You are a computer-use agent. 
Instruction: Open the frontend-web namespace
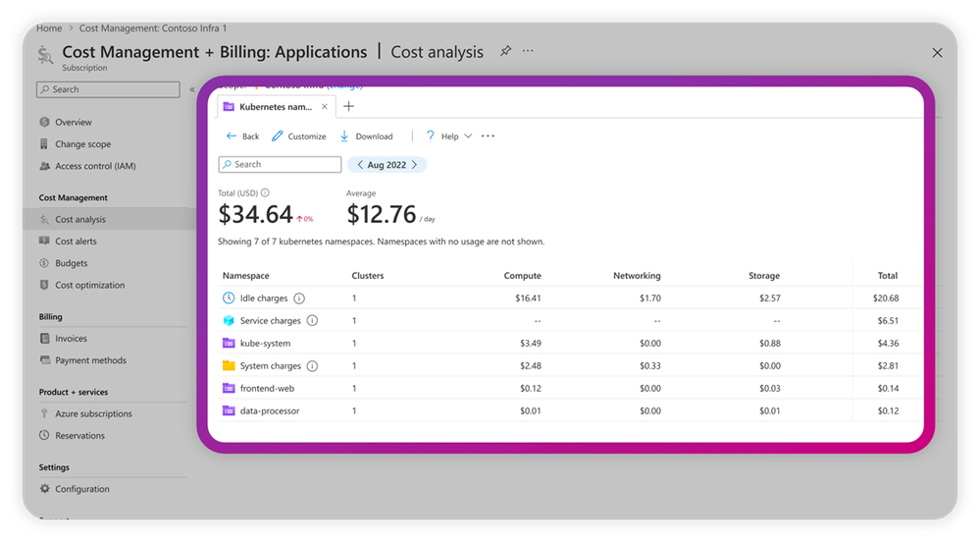[267, 388]
